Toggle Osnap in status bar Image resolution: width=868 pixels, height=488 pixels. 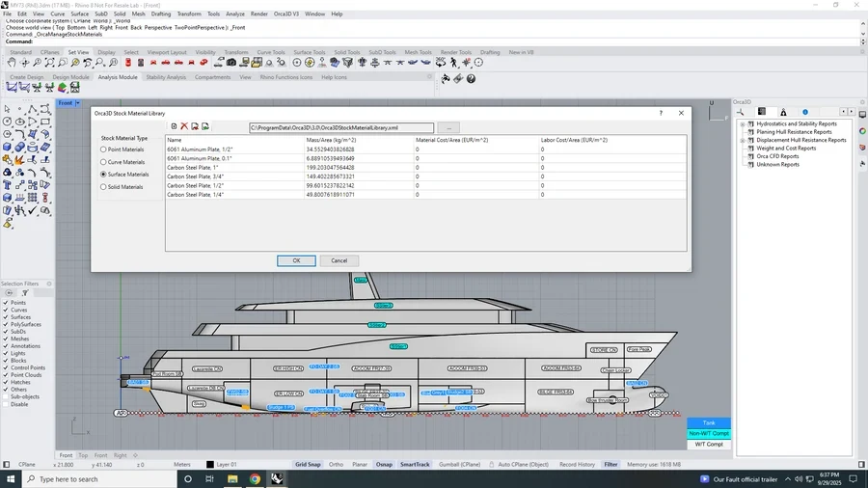pos(384,465)
